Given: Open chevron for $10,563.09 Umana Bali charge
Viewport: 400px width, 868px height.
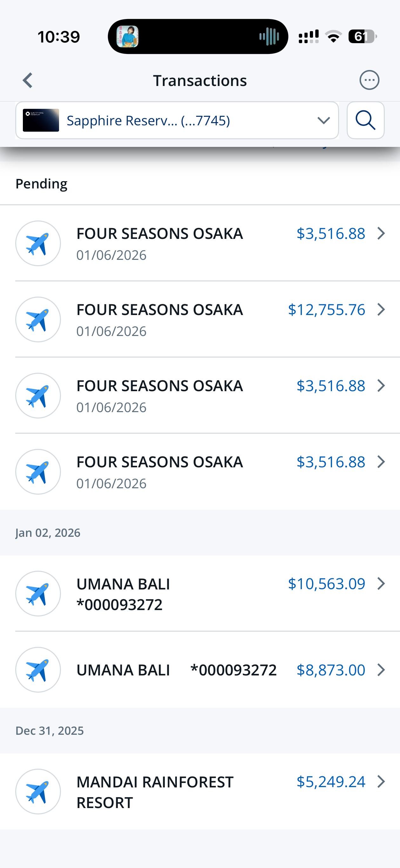Looking at the screenshot, I should 381,584.
